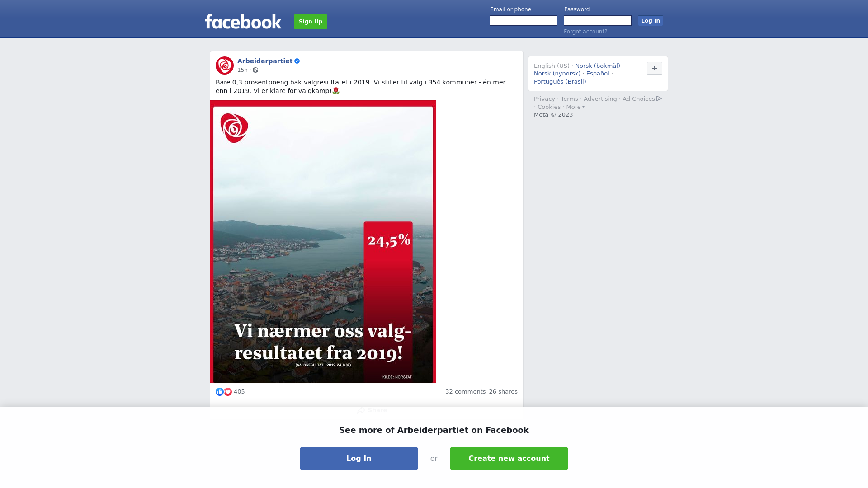Expand the More footer dropdown
Image resolution: width=868 pixels, height=488 pixels.
point(576,107)
